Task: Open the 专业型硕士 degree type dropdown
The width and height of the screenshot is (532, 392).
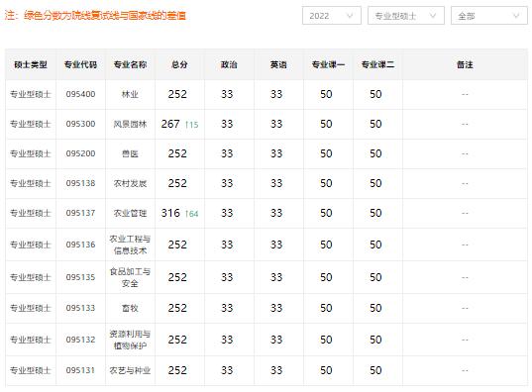Action: coord(406,16)
